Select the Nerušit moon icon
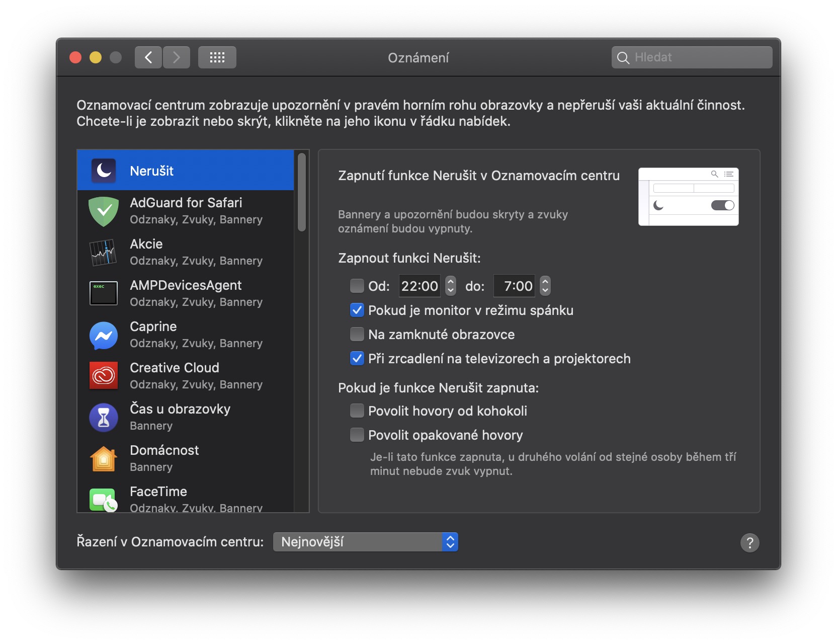The width and height of the screenshot is (837, 644). point(104,171)
